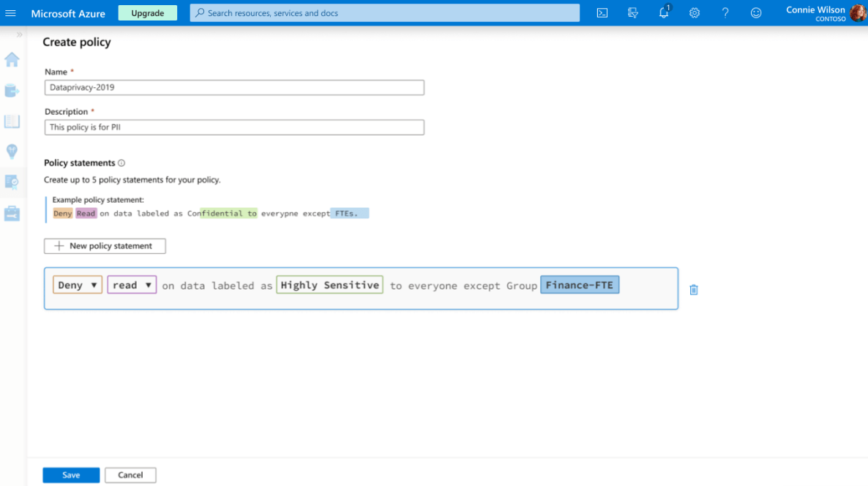Open the glossary book icon in sidebar

click(x=12, y=121)
